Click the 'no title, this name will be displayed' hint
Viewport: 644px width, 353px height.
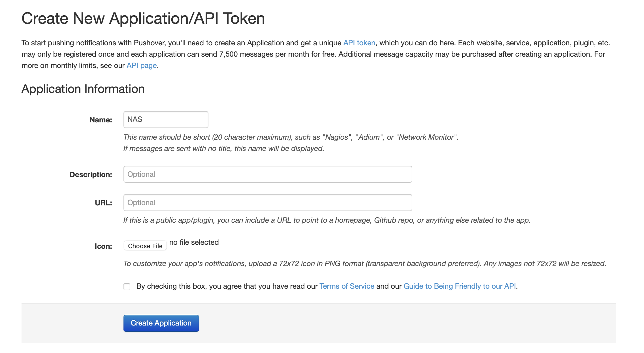[224, 148]
